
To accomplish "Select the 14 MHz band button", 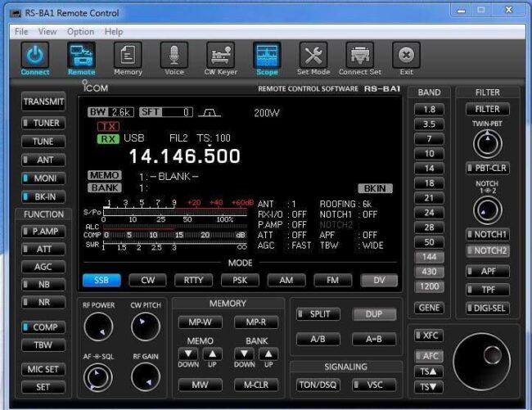I will (429, 169).
